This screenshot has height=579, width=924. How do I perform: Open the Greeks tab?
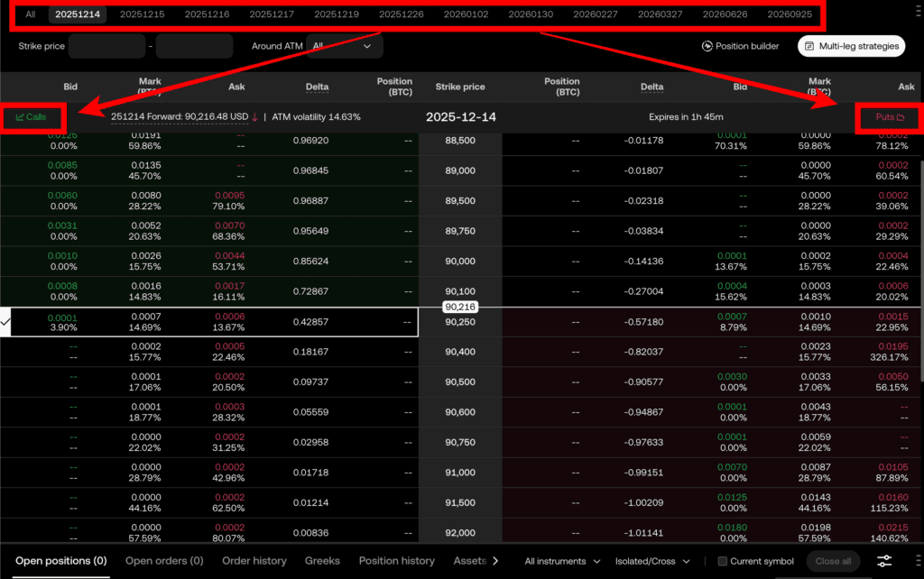[x=322, y=561]
